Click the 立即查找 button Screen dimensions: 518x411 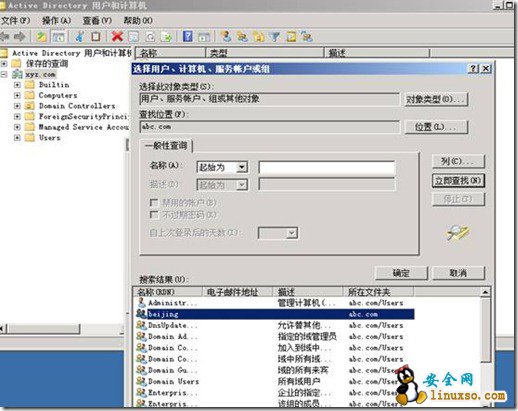coord(458,180)
